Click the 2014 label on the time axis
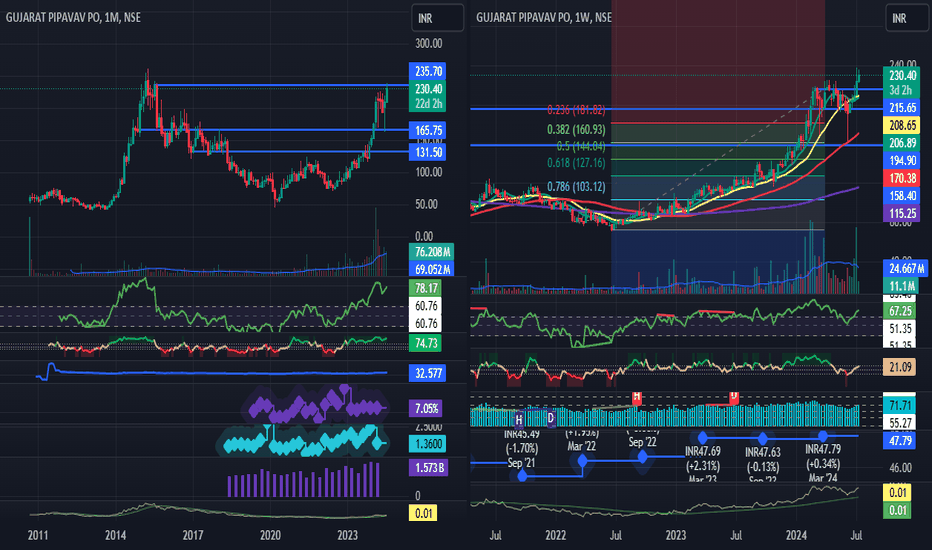This screenshot has height=550, width=932. (x=115, y=535)
